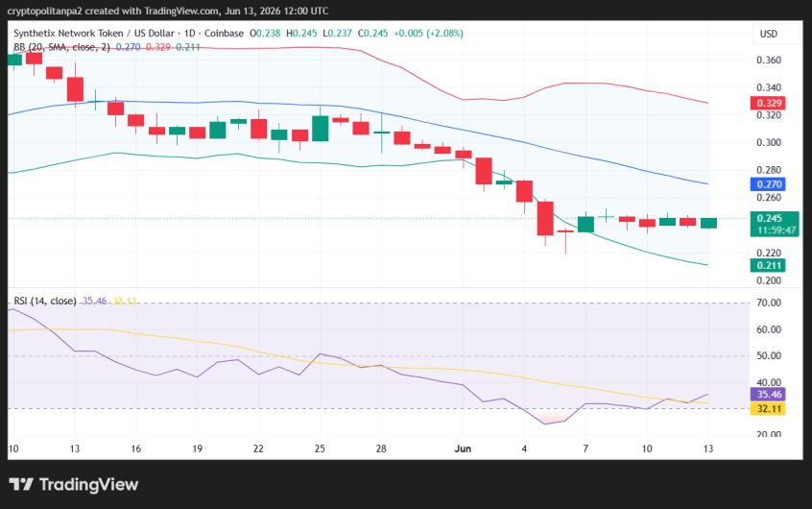
Task: Click the C0.245 close value in header
Action: pyautogui.click(x=372, y=34)
